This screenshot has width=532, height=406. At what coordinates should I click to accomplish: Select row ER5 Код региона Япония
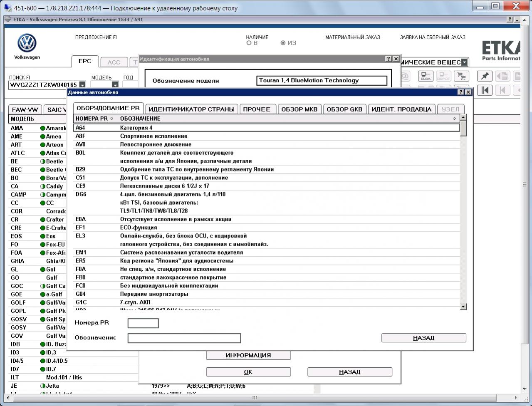267,261
